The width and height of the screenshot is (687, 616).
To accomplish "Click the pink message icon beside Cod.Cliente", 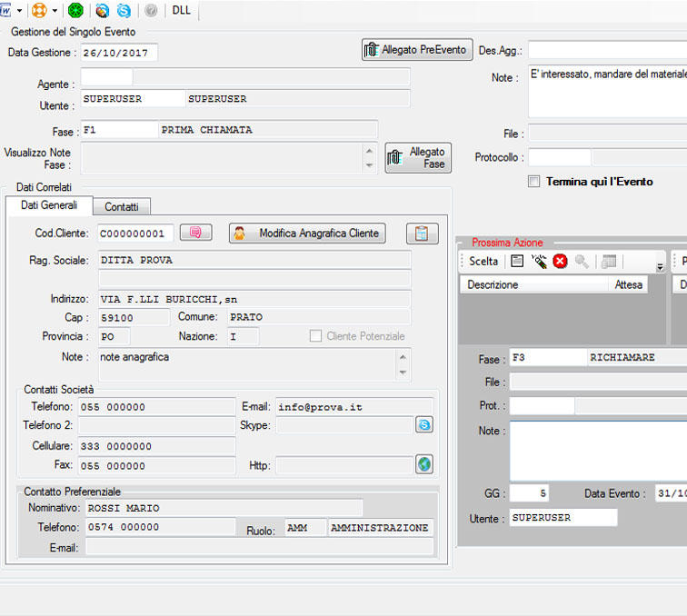I will (196, 233).
